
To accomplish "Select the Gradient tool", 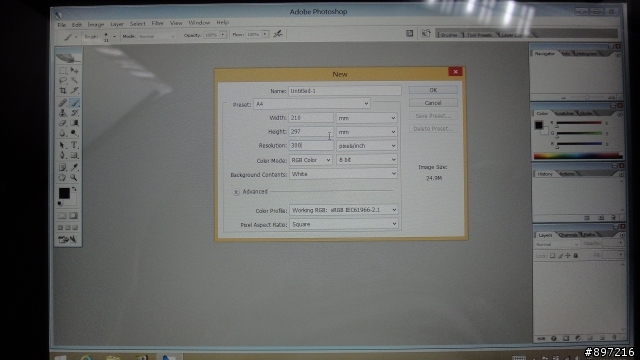I will 74,122.
